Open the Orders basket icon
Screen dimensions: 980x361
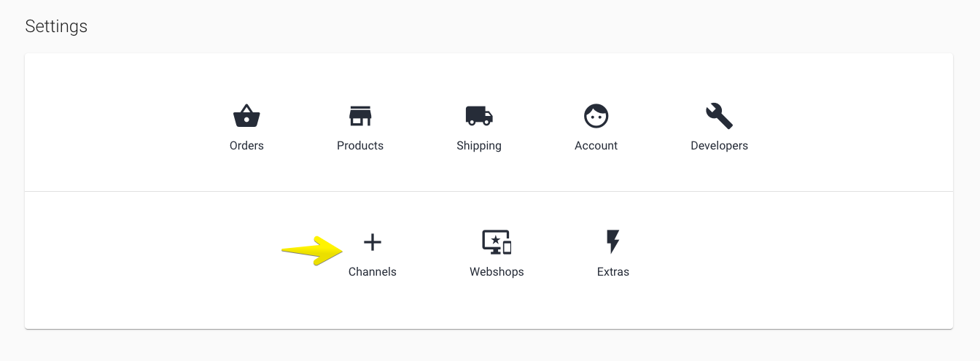coord(246,116)
